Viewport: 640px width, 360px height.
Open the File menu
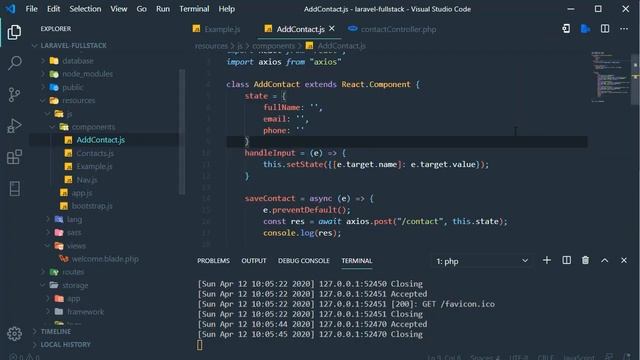31,9
